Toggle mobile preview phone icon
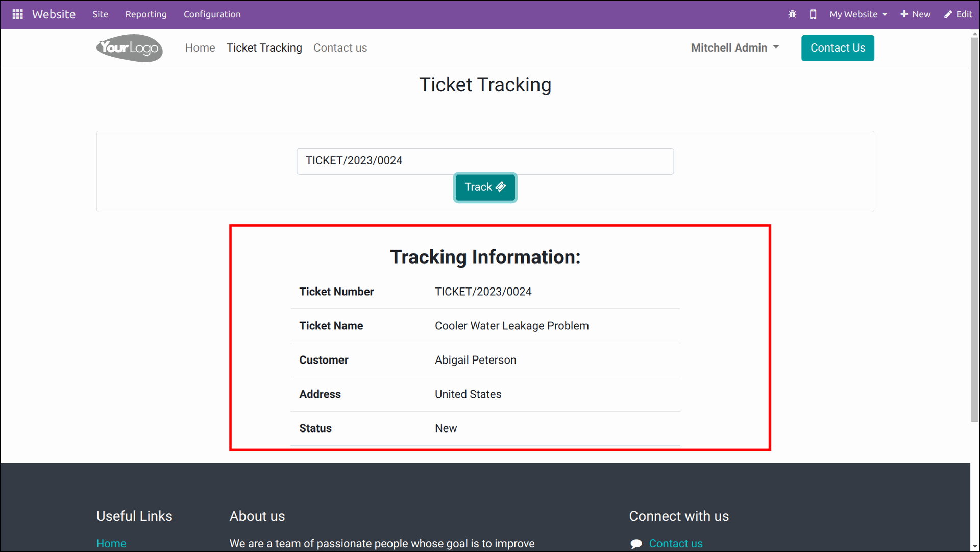Viewport: 980px width, 552px height. click(813, 14)
